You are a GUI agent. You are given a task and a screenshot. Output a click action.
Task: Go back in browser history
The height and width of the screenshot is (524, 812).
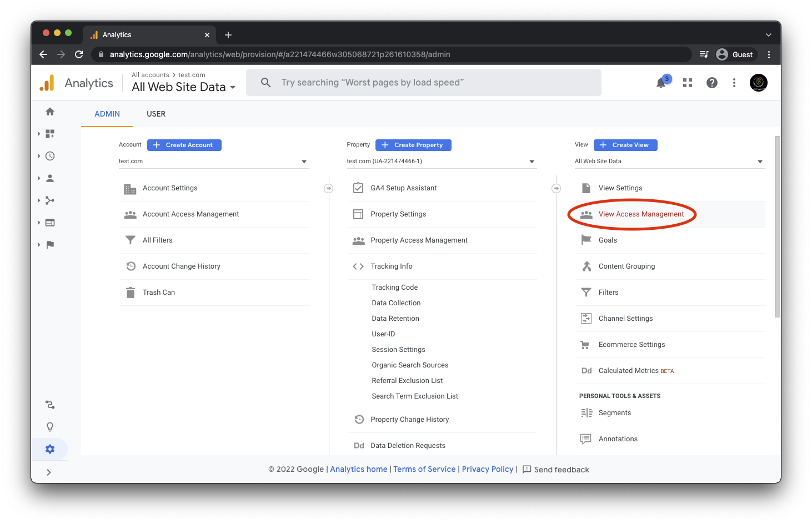click(x=43, y=54)
